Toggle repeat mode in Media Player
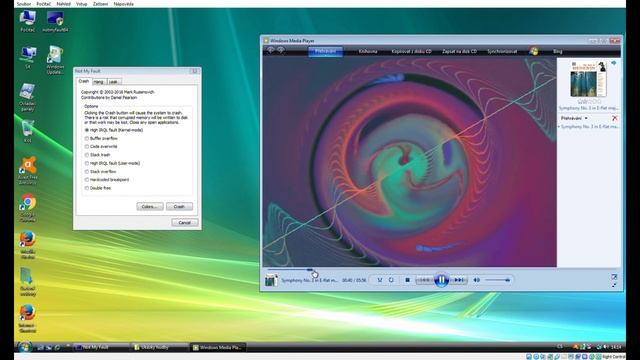 click(x=391, y=280)
